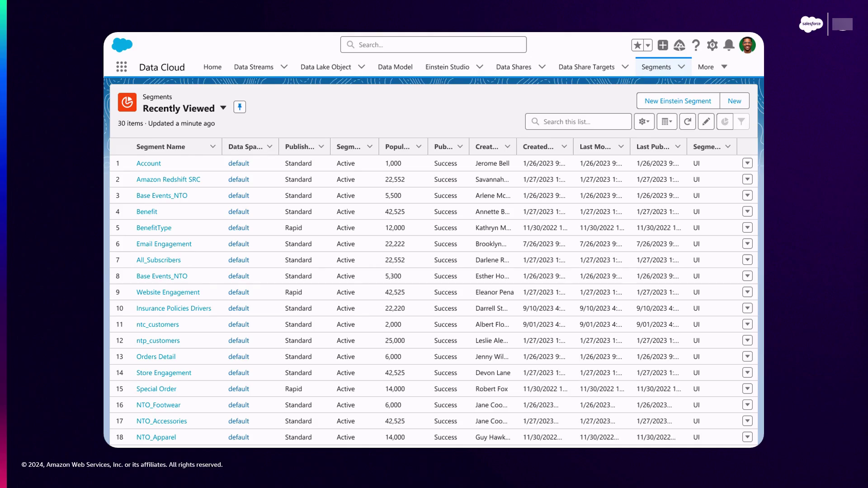Open Setup gear in header
868x488 pixels.
[712, 45]
